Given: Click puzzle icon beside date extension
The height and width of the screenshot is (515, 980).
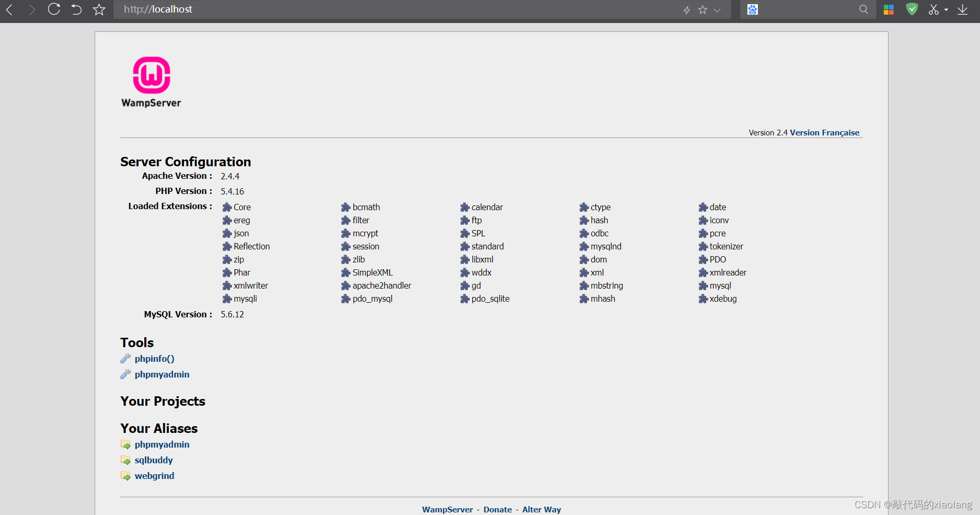Looking at the screenshot, I should (703, 207).
